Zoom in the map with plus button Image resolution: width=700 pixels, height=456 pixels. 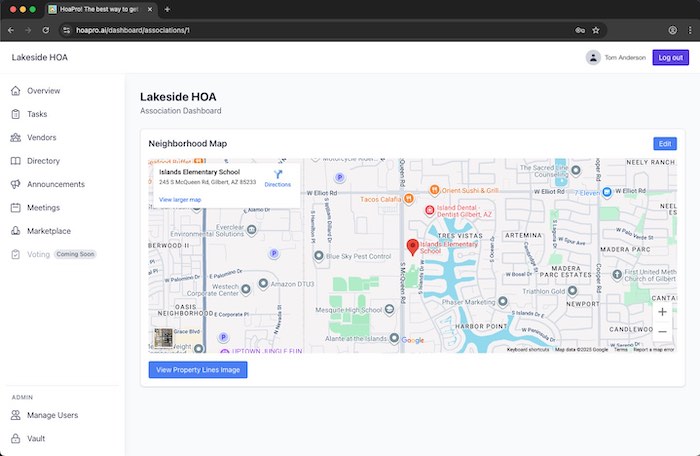pyautogui.click(x=662, y=312)
